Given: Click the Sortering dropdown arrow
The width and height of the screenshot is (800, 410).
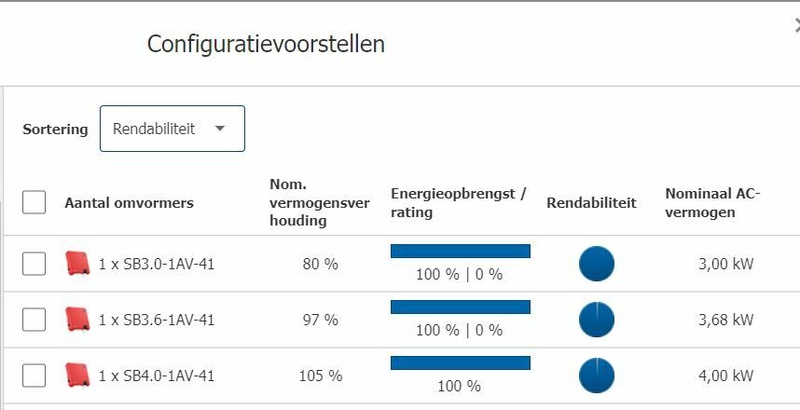Looking at the screenshot, I should pos(220,129).
